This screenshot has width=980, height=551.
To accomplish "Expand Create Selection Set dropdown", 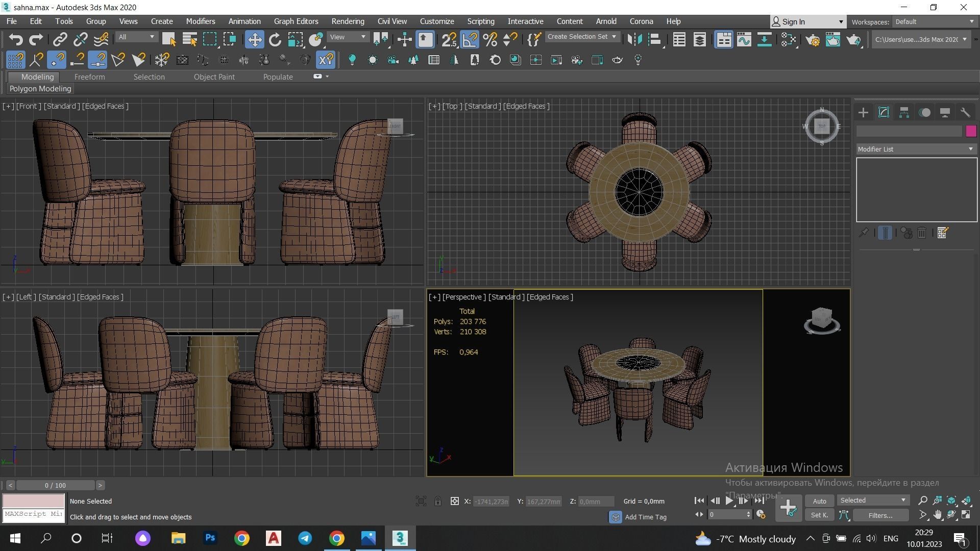I will coord(582,37).
